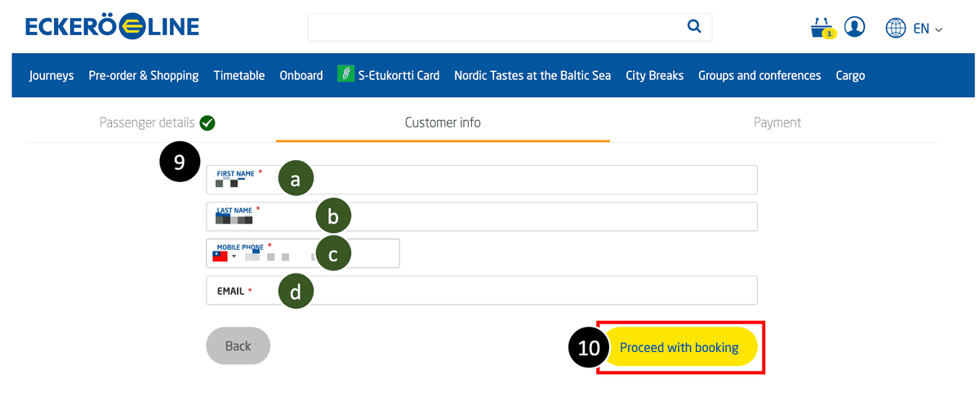
Task: Click the green S-Etukortti card icon
Action: click(345, 74)
